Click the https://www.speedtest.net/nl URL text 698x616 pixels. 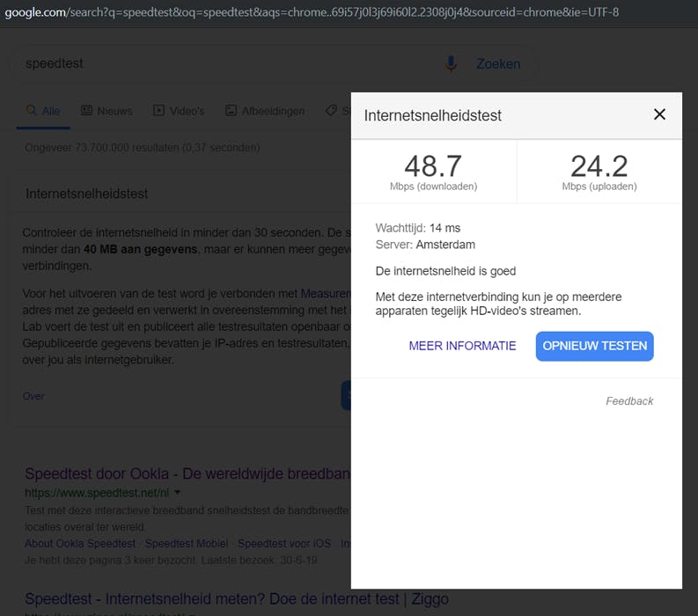[x=97, y=493]
